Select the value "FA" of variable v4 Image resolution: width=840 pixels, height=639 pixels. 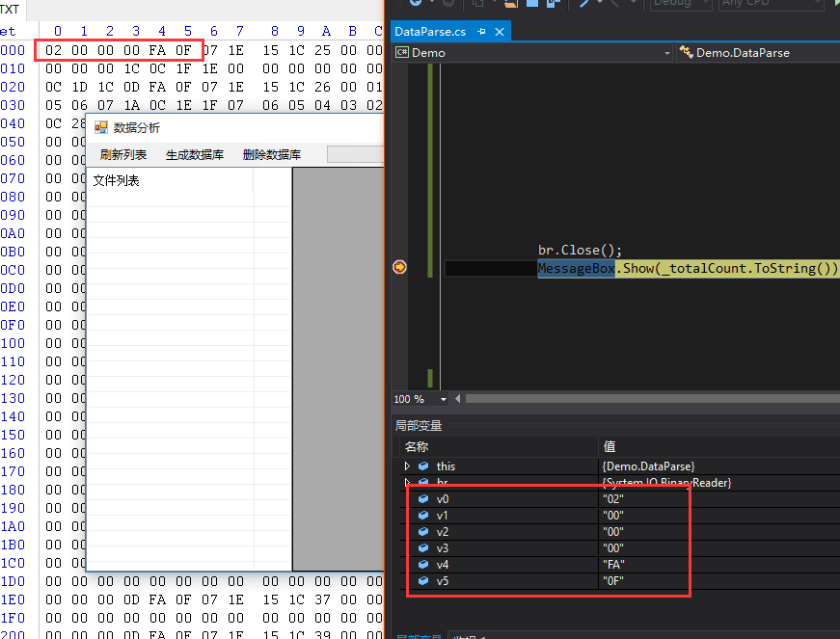(613, 565)
